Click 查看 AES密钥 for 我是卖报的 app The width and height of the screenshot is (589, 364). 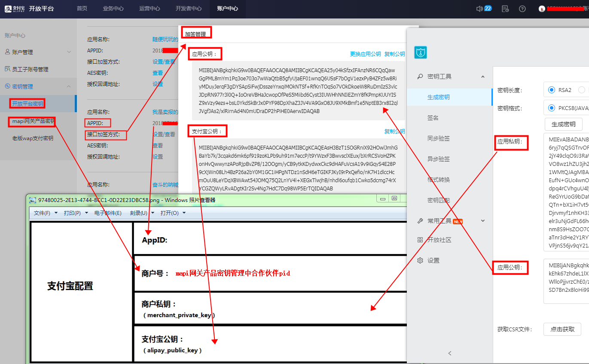click(158, 145)
